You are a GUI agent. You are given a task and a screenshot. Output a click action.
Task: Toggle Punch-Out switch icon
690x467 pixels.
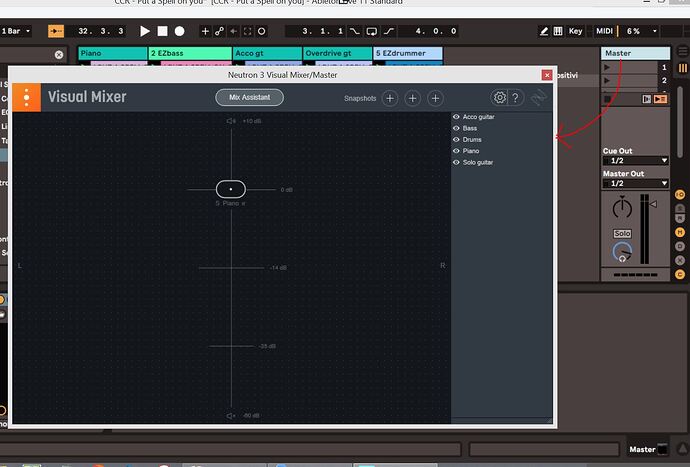[x=389, y=31]
